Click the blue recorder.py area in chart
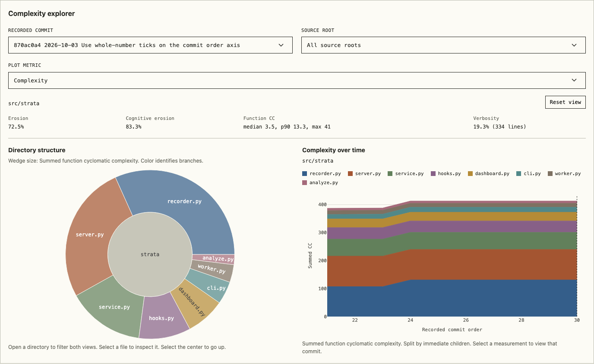Image resolution: width=594 pixels, height=364 pixels. coord(452,298)
